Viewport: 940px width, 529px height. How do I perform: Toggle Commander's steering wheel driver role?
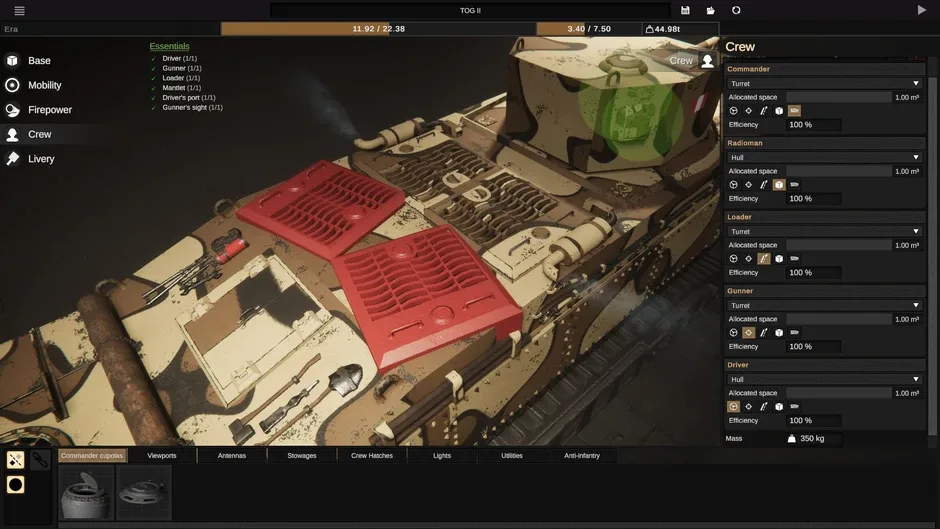pyautogui.click(x=733, y=111)
